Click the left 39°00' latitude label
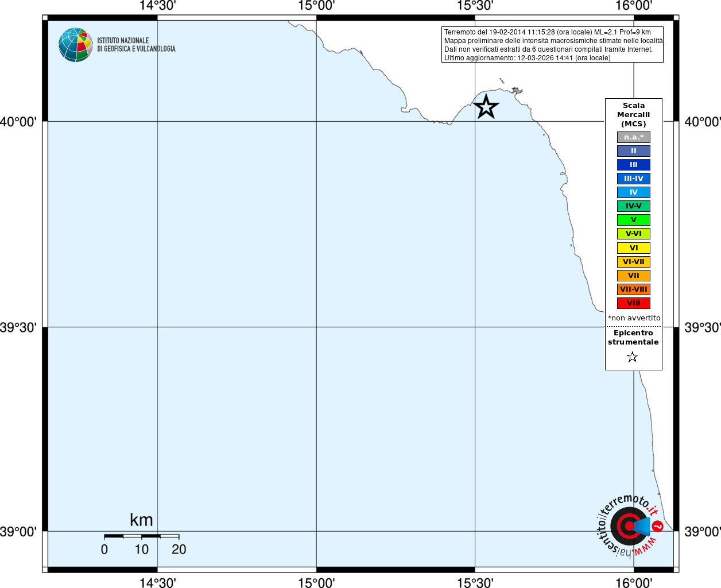Image resolution: width=721 pixels, height=588 pixels. (x=18, y=532)
